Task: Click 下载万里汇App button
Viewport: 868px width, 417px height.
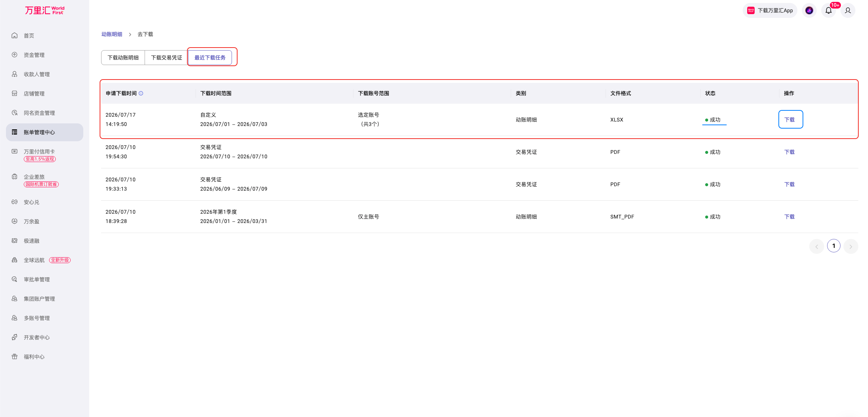Action: tap(770, 10)
